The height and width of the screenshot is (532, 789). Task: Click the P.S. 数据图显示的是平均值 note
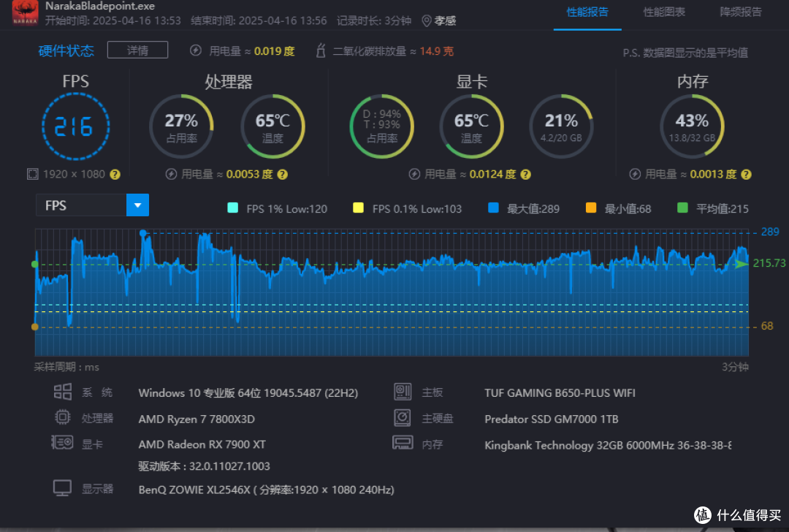pos(685,53)
